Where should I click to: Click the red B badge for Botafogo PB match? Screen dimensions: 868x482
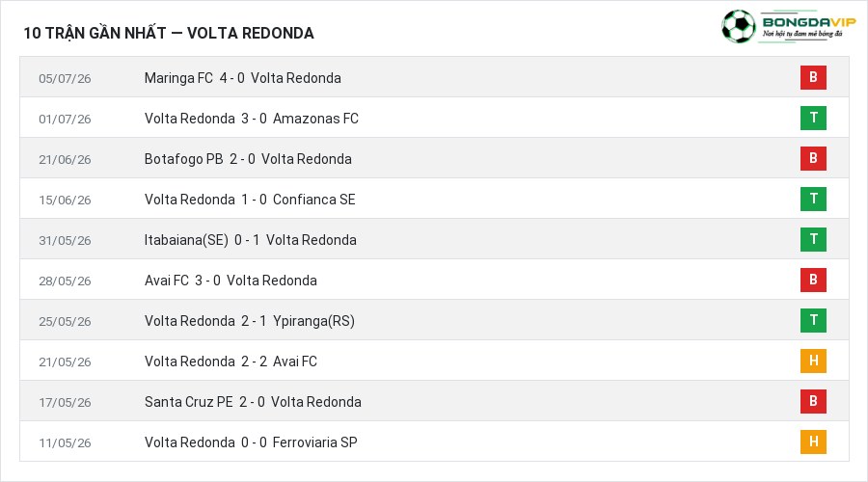[x=813, y=158]
